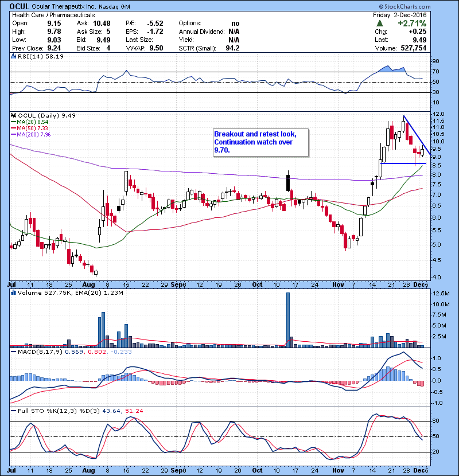This screenshot has width=459, height=476.
Task: Click the SCTR (Small) value 94.2
Action: 232,48
